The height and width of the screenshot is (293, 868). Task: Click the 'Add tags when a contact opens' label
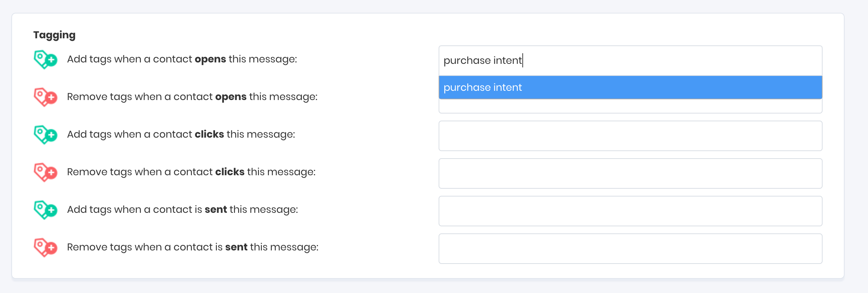point(182,59)
